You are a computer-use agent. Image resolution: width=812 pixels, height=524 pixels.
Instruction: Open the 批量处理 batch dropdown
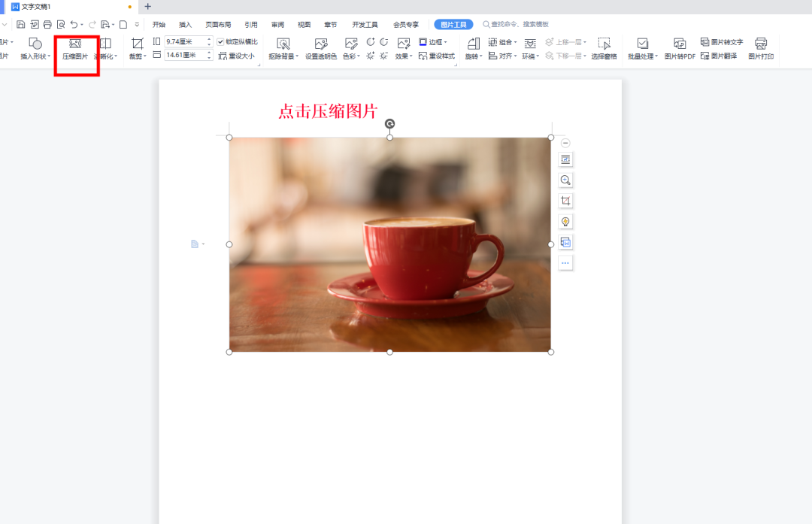[643, 49]
